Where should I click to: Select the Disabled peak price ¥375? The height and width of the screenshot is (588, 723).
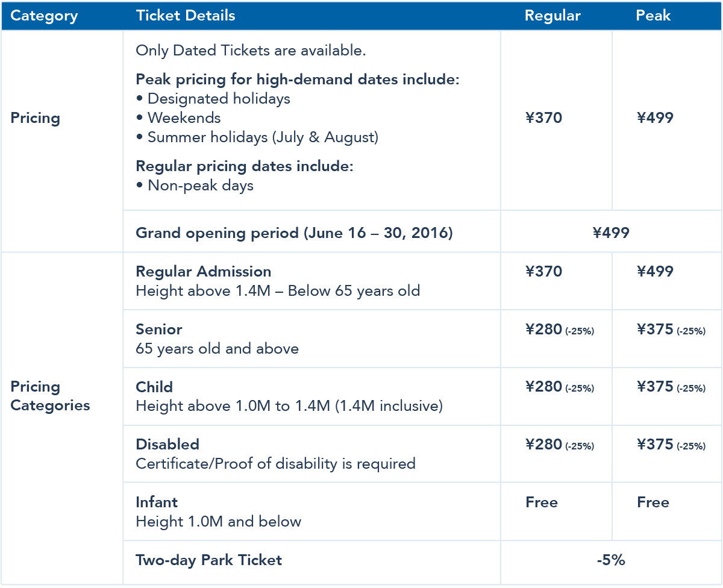pos(655,445)
